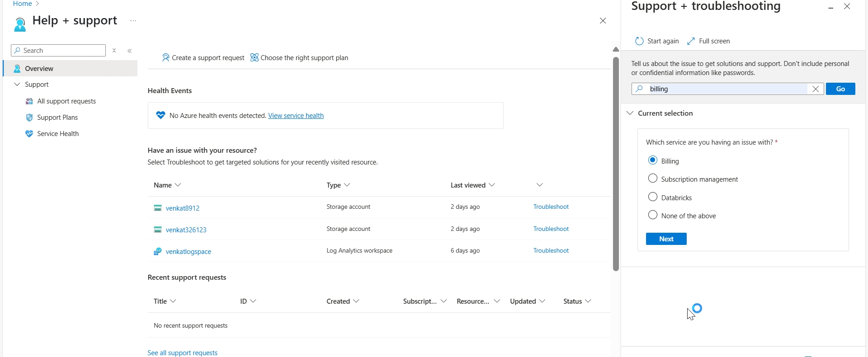Click the Full screen text button
The height and width of the screenshot is (357, 868).
click(714, 41)
